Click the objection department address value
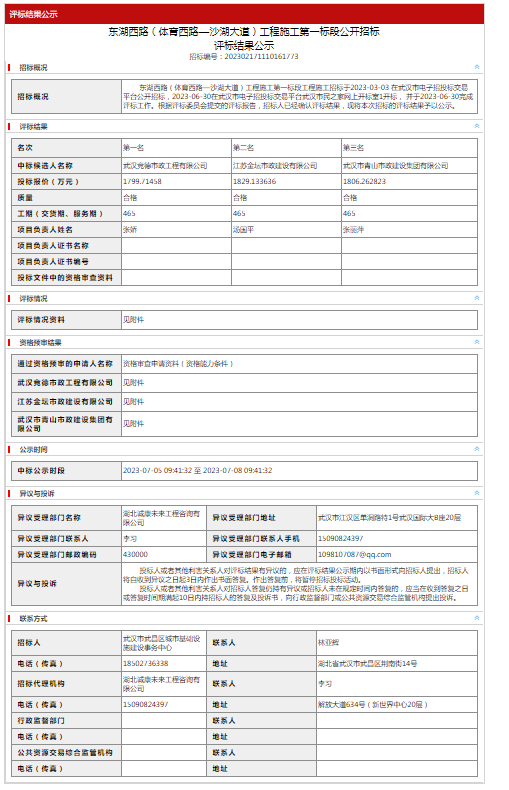Screen dimensions: 509x790 coord(389,517)
